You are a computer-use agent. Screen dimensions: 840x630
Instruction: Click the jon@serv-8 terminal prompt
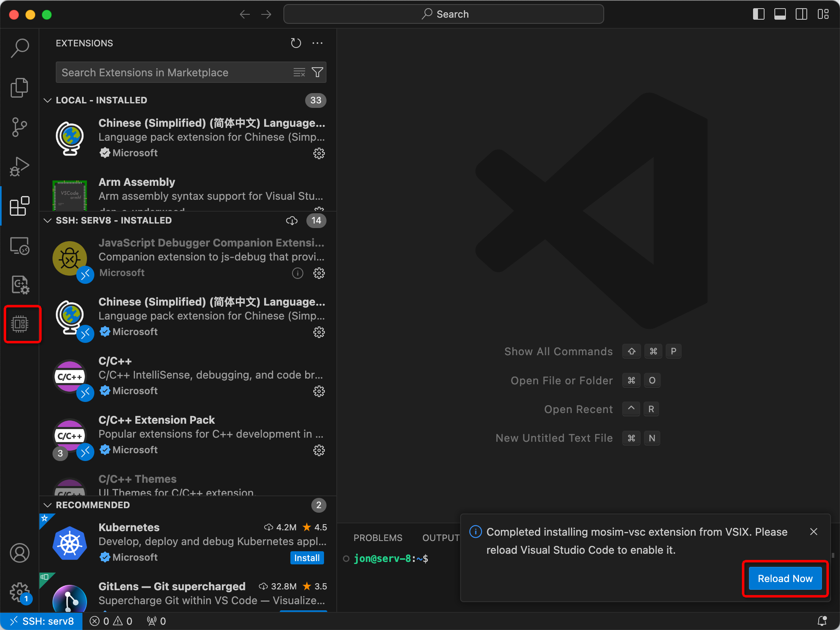[390, 559]
